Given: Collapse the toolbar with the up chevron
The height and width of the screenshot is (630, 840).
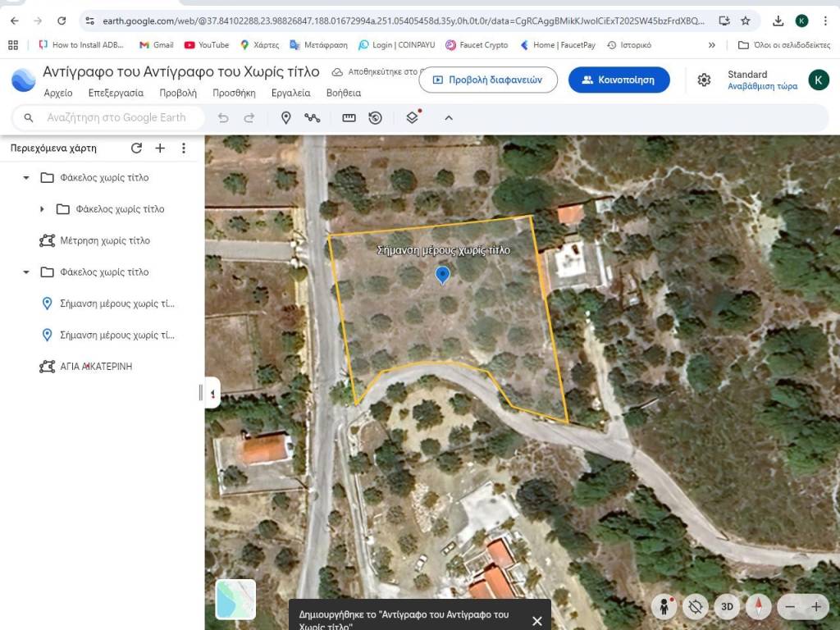Looking at the screenshot, I should pyautogui.click(x=449, y=118).
